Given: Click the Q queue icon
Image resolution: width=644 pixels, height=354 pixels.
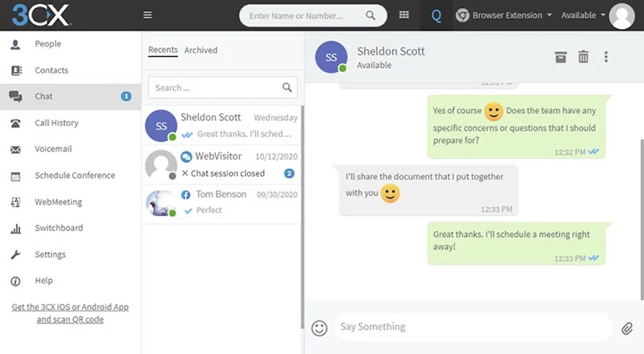Looking at the screenshot, I should [x=436, y=15].
